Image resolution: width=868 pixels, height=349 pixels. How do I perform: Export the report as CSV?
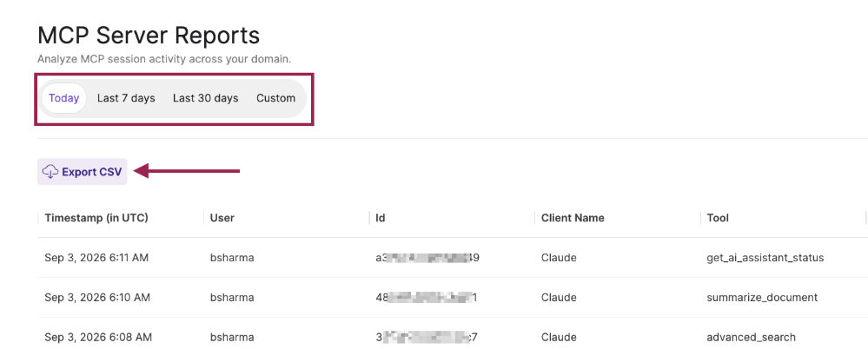82,171
